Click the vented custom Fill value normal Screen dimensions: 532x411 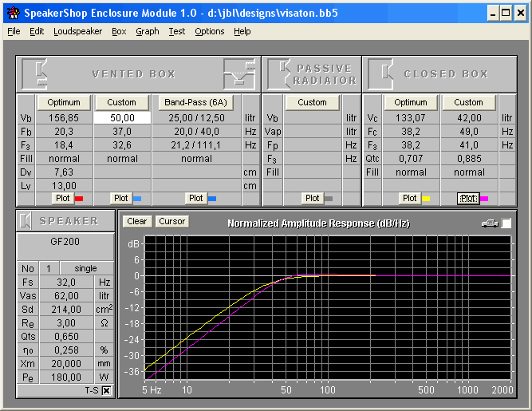click(x=123, y=159)
